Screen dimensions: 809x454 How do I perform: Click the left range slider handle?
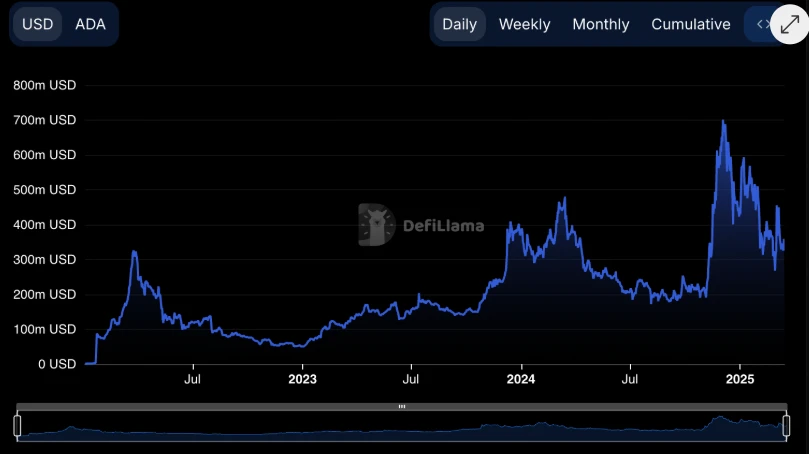[17, 426]
